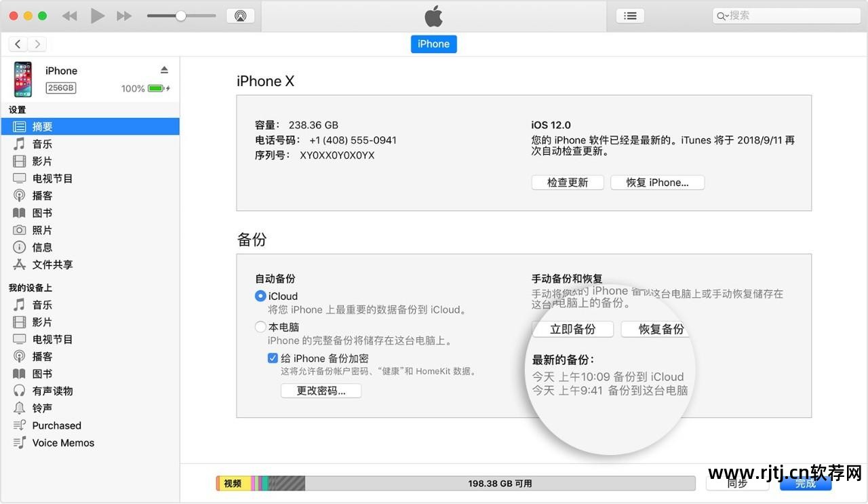Image resolution: width=868 pixels, height=504 pixels.
Task: Toggle 给 iPhone 备份加密 checkbox
Action: point(273,358)
